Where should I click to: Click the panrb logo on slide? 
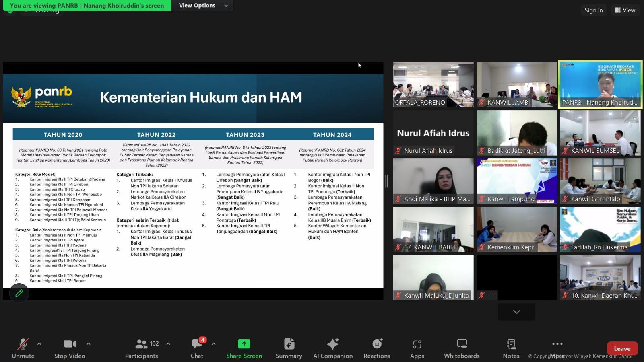(42, 97)
